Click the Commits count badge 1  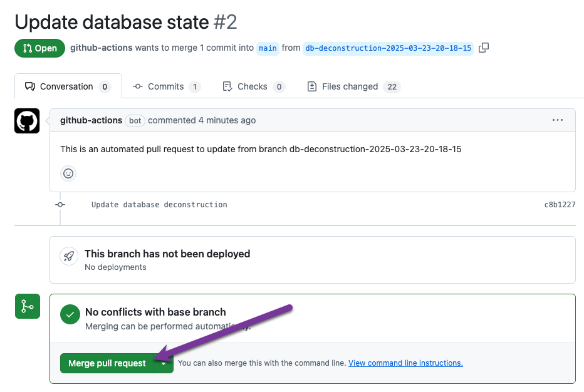(x=195, y=87)
